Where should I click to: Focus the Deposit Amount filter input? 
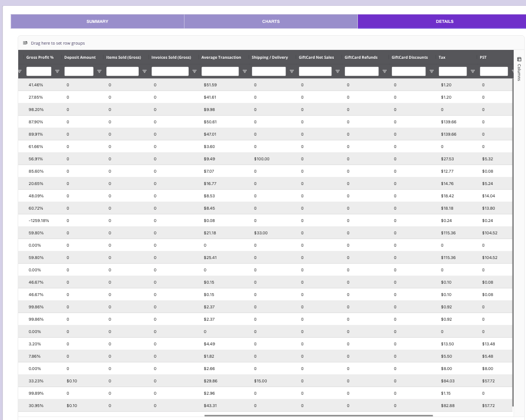tap(79, 72)
